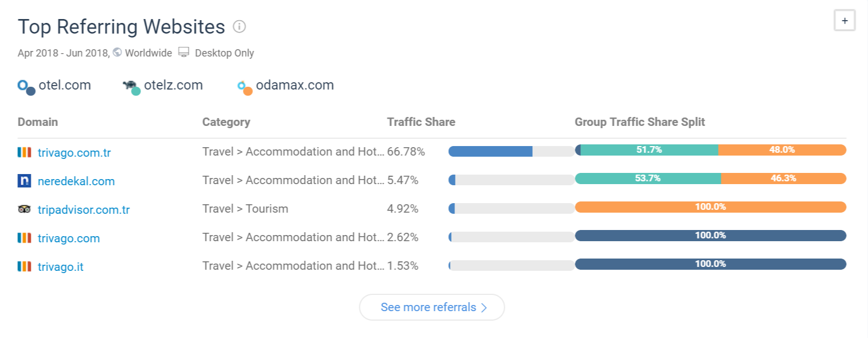The image size is (868, 338).
Task: Click the Domain column header
Action: [x=37, y=122]
